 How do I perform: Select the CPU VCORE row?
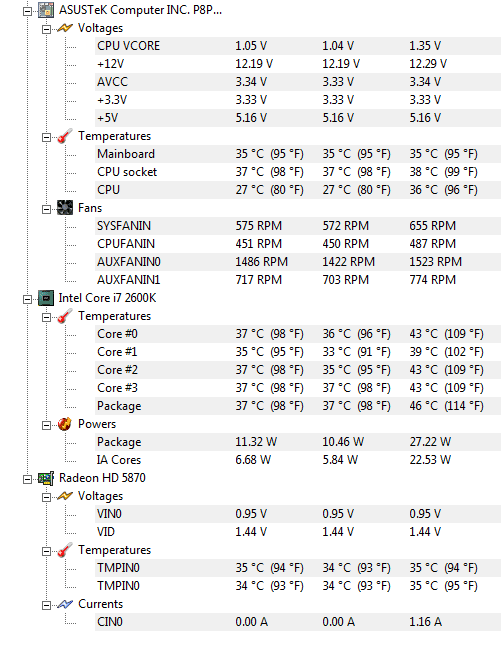[298, 46]
